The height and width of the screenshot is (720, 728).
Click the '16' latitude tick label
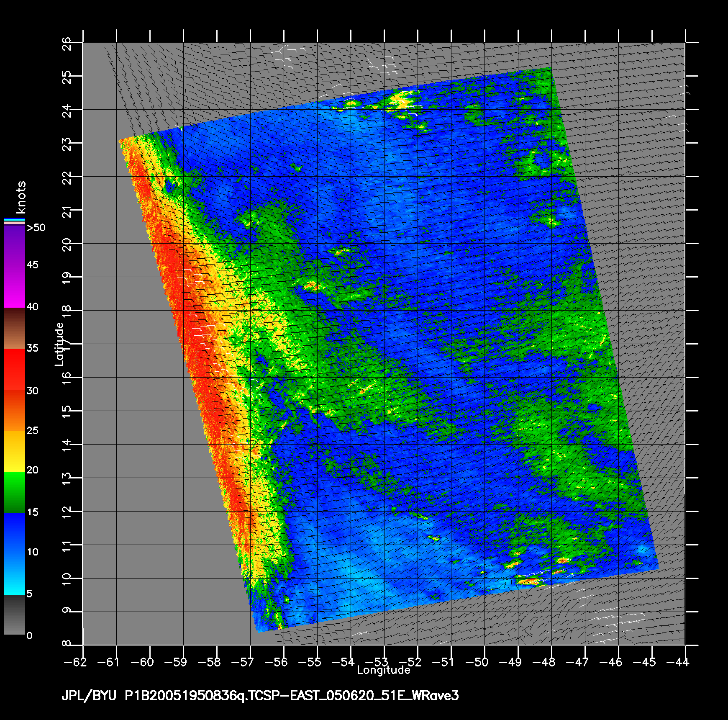(x=67, y=378)
